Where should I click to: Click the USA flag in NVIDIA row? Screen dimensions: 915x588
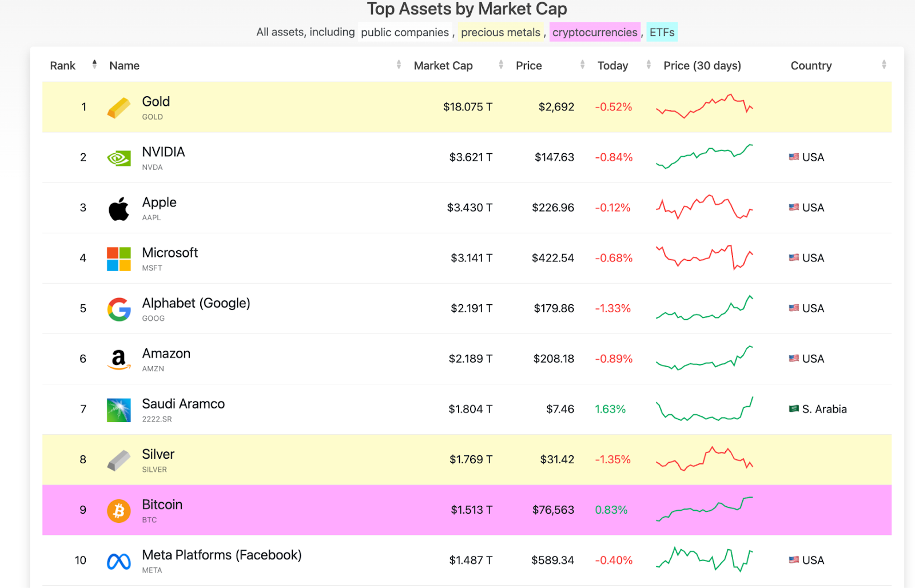pos(794,157)
